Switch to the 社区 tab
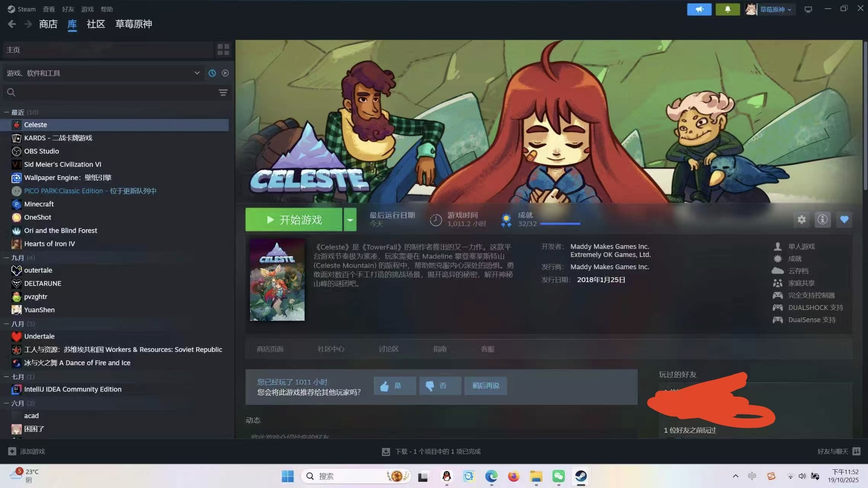The image size is (868, 488). click(96, 24)
